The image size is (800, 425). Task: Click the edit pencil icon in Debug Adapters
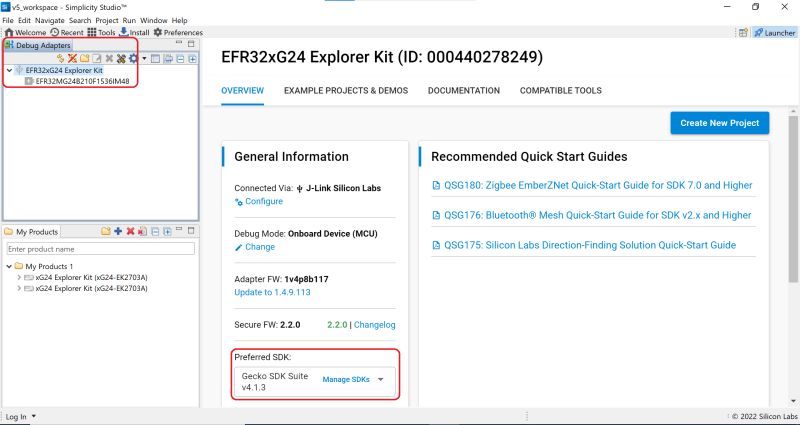[96, 59]
